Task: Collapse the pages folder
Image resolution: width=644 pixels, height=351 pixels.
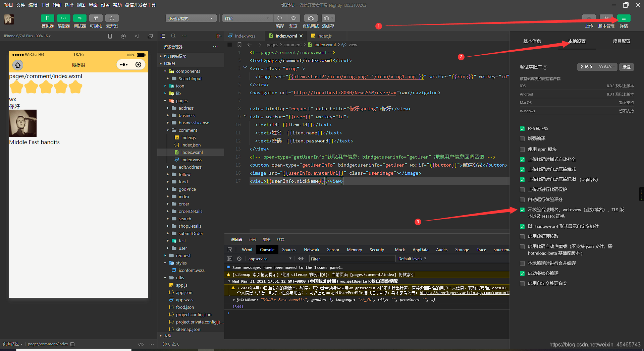Action: pos(165,101)
